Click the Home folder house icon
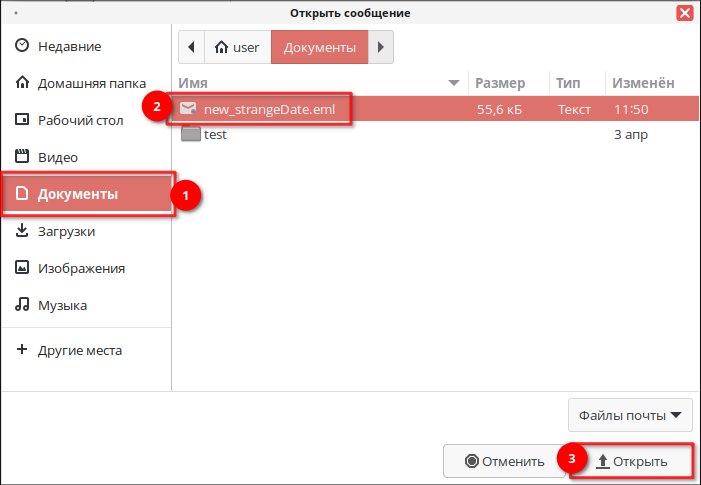Image resolution: width=701 pixels, height=485 pixels. point(22,84)
